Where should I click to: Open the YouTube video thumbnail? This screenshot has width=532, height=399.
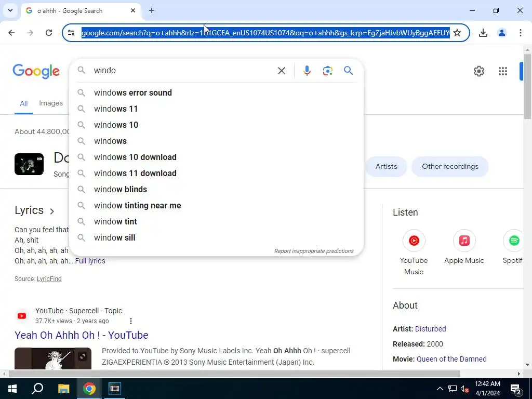tap(53, 358)
